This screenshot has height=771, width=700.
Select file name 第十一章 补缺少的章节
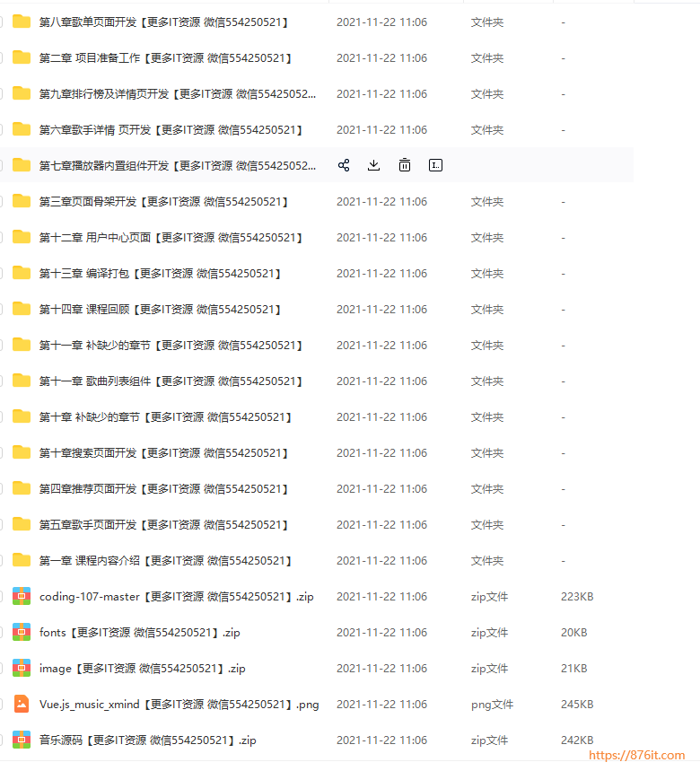click(171, 346)
